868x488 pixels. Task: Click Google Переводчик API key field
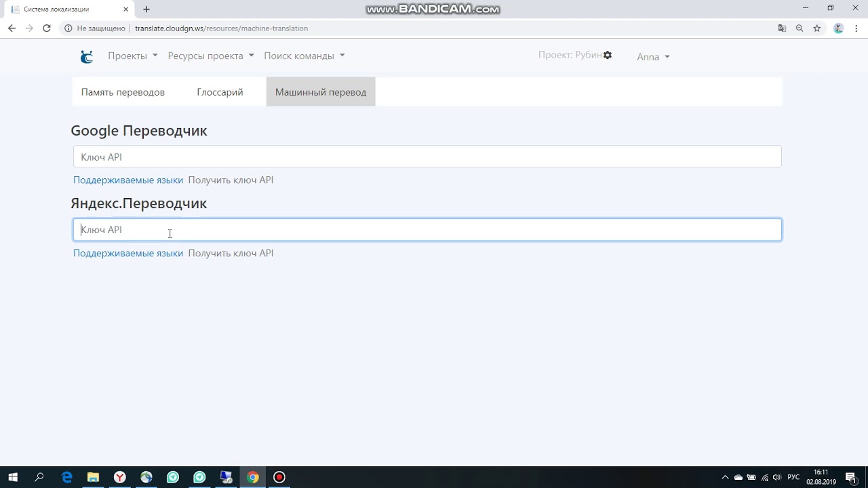(427, 157)
